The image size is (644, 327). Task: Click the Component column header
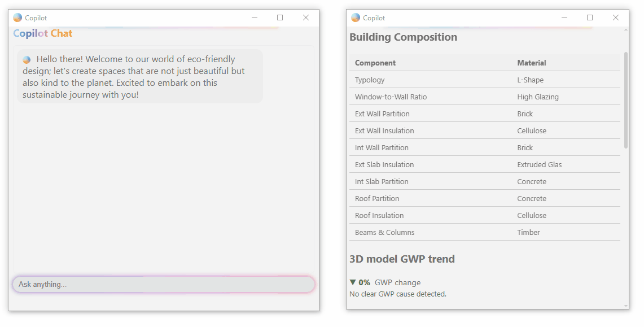tap(375, 63)
